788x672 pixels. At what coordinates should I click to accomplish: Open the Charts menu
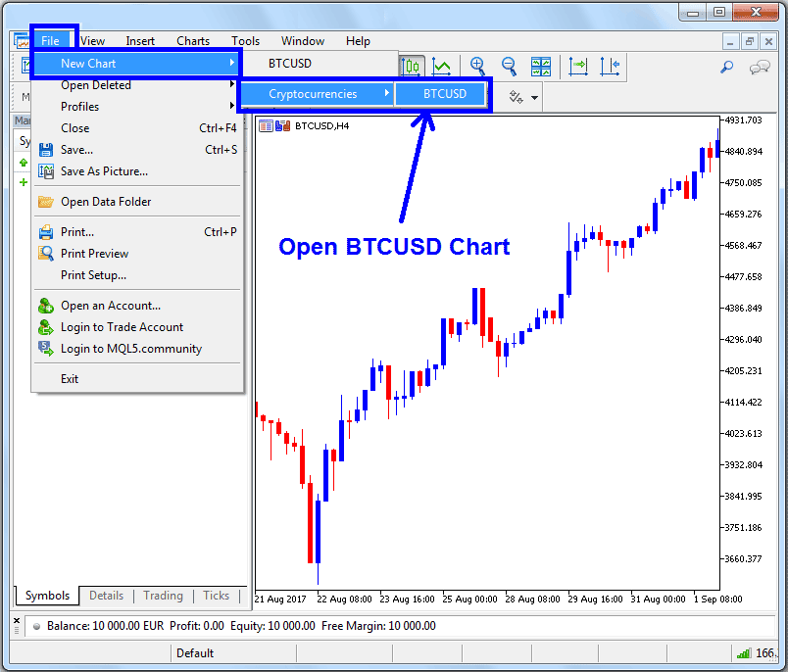pyautogui.click(x=193, y=41)
